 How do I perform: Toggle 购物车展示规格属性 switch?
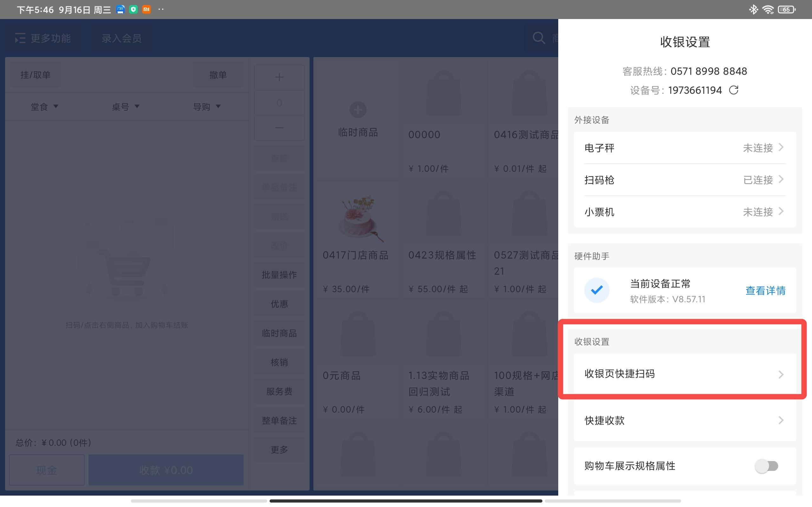coord(766,466)
